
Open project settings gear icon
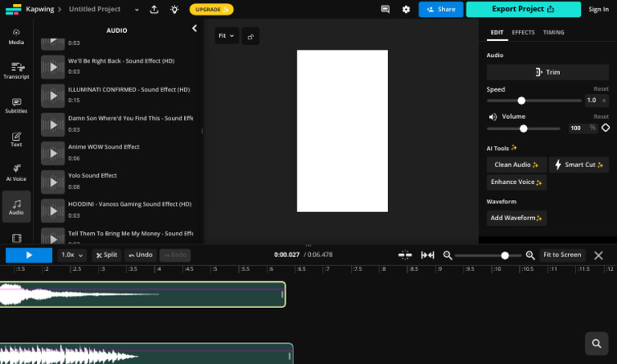pyautogui.click(x=406, y=10)
